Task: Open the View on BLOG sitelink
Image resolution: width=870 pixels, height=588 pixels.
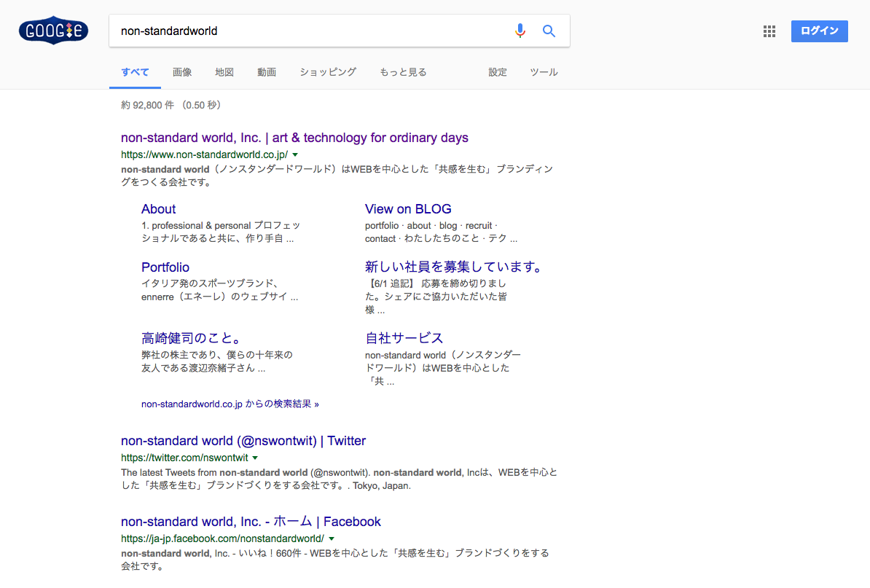Action: [x=408, y=209]
